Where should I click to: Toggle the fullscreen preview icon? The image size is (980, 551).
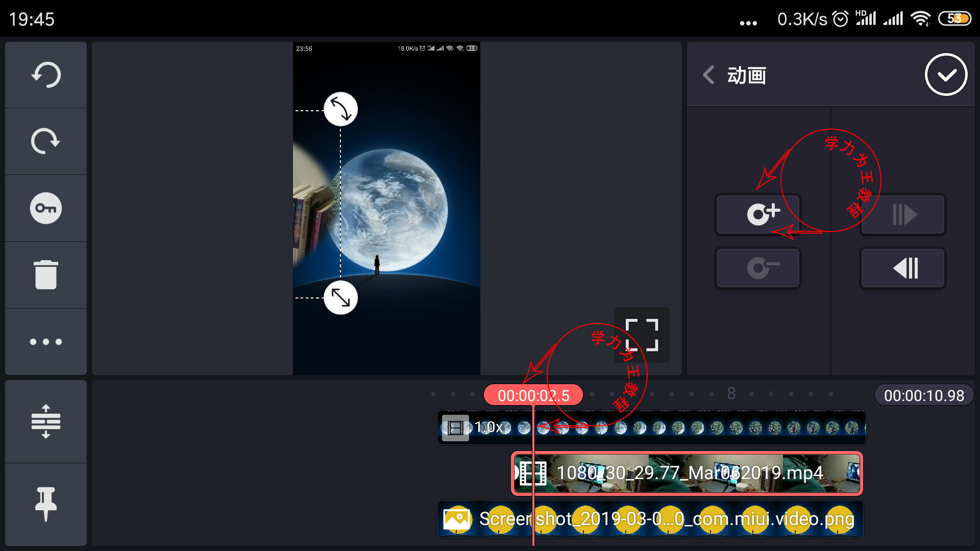click(642, 335)
